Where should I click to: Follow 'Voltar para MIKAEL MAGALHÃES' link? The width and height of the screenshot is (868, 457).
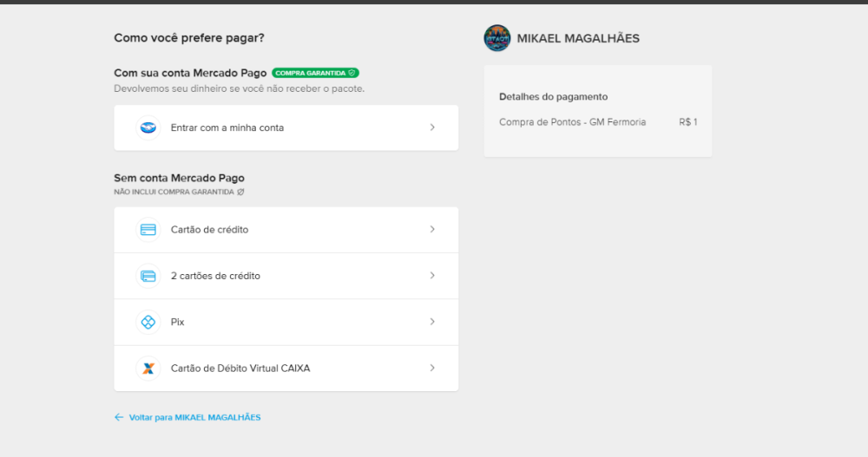pos(194,417)
